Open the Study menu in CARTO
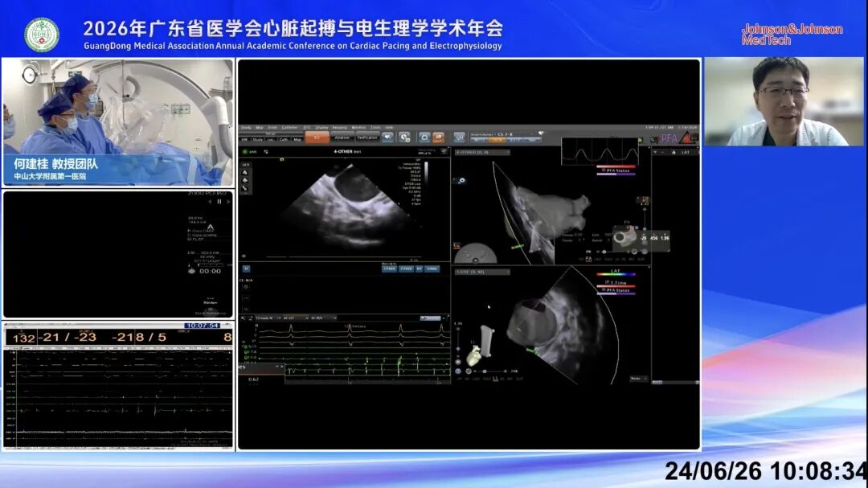This screenshot has width=868, height=488. [246, 127]
